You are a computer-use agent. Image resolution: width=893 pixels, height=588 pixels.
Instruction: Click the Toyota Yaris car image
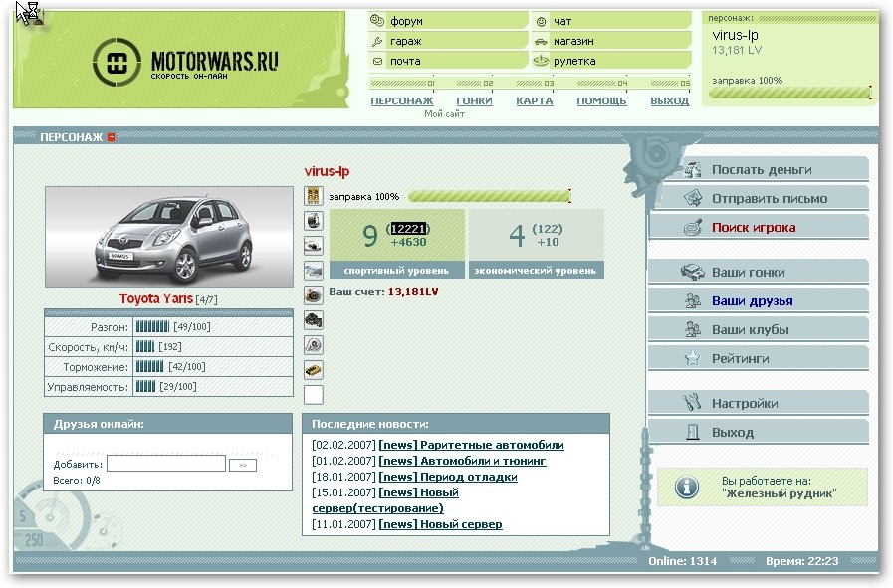click(x=169, y=237)
